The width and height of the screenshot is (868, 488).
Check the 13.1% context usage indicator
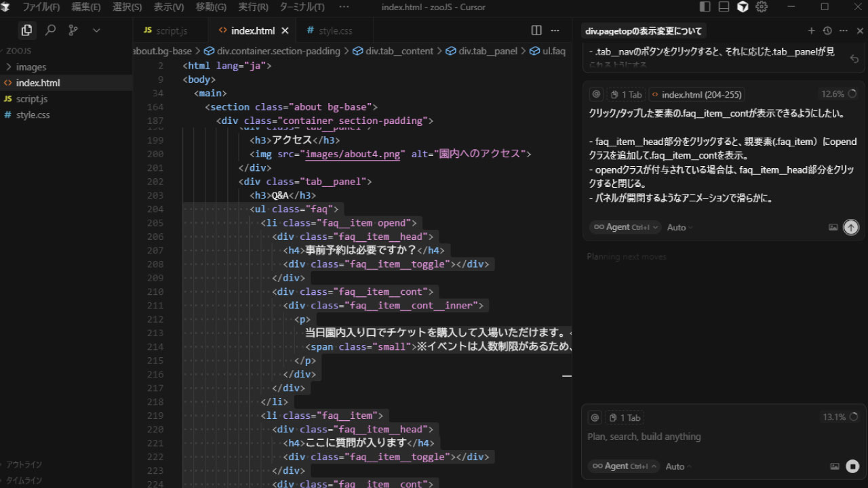840,418
